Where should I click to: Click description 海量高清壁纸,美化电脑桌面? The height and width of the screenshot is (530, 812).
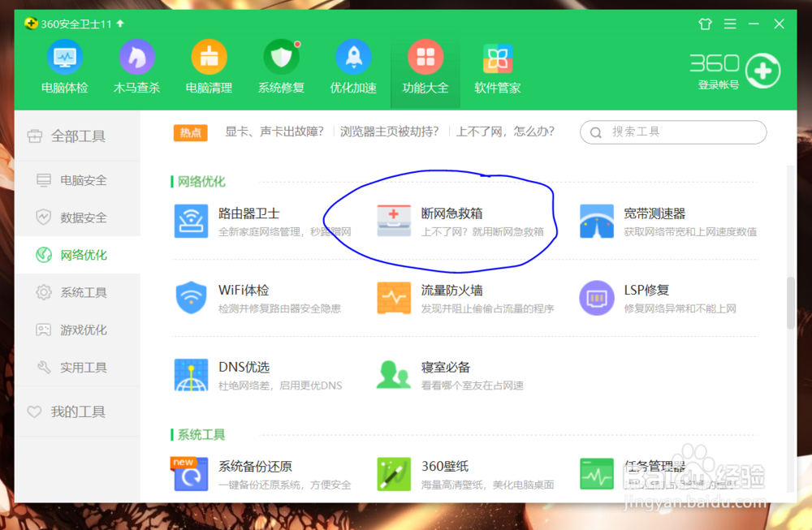click(x=487, y=485)
